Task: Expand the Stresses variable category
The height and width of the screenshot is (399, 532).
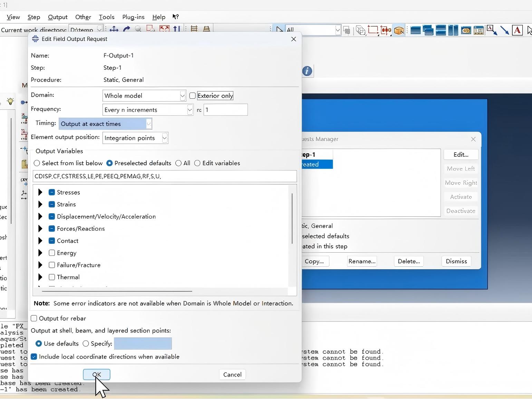Action: (x=40, y=192)
